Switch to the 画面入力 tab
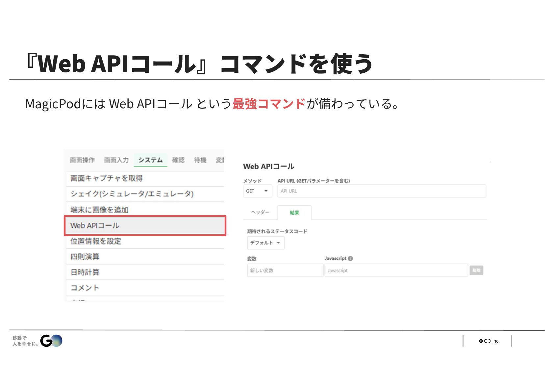Screen dimensions: 554x392 [x=116, y=160]
